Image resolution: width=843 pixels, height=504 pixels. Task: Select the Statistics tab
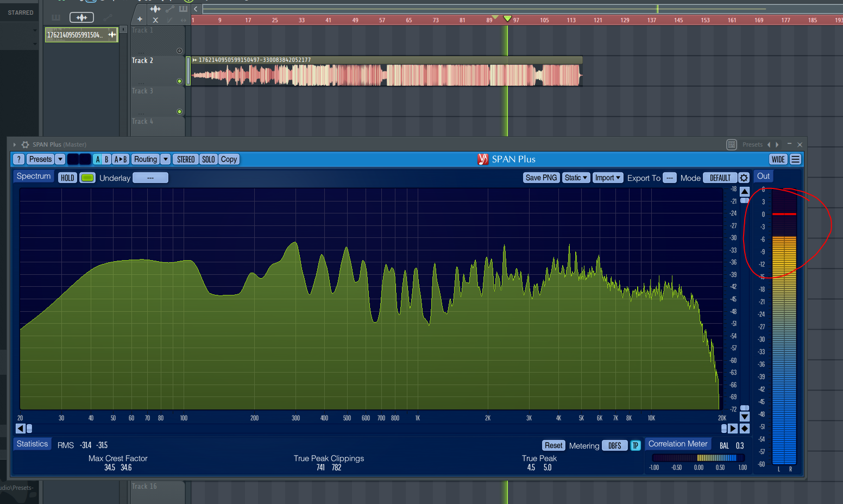tap(33, 444)
